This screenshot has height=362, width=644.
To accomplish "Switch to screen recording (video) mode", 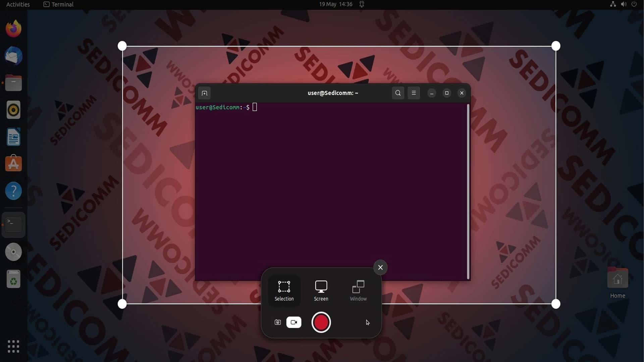I will 294,322.
